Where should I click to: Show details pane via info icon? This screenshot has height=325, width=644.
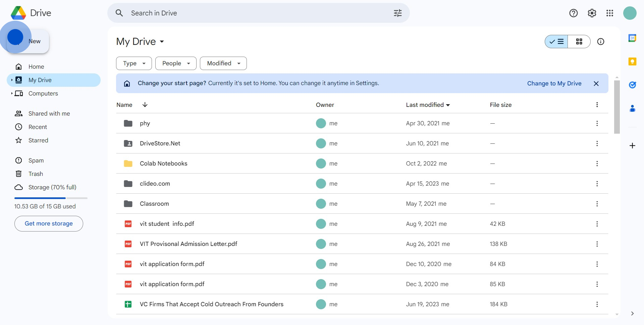601,42
